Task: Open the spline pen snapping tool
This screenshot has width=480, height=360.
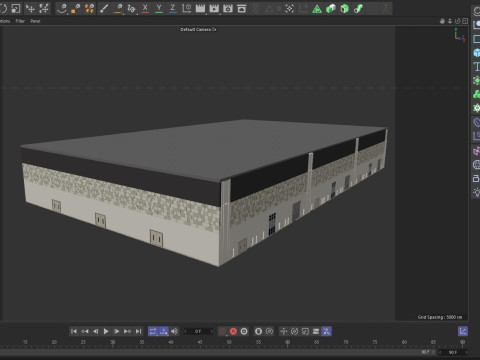Action: [x=62, y=8]
